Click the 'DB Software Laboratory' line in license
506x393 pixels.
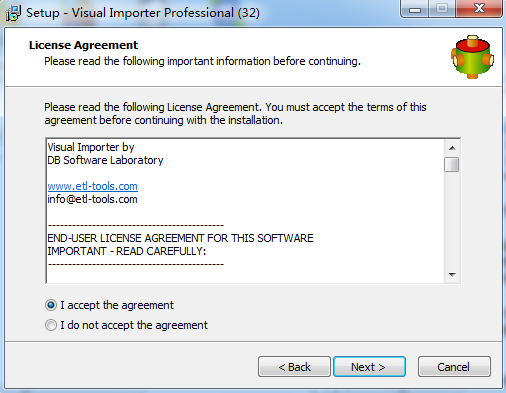tap(105, 160)
